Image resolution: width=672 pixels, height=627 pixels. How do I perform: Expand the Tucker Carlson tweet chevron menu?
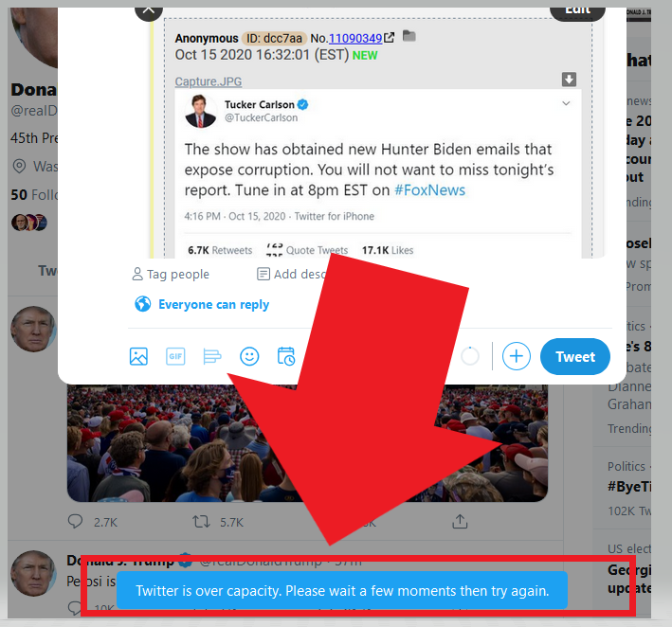click(x=566, y=103)
